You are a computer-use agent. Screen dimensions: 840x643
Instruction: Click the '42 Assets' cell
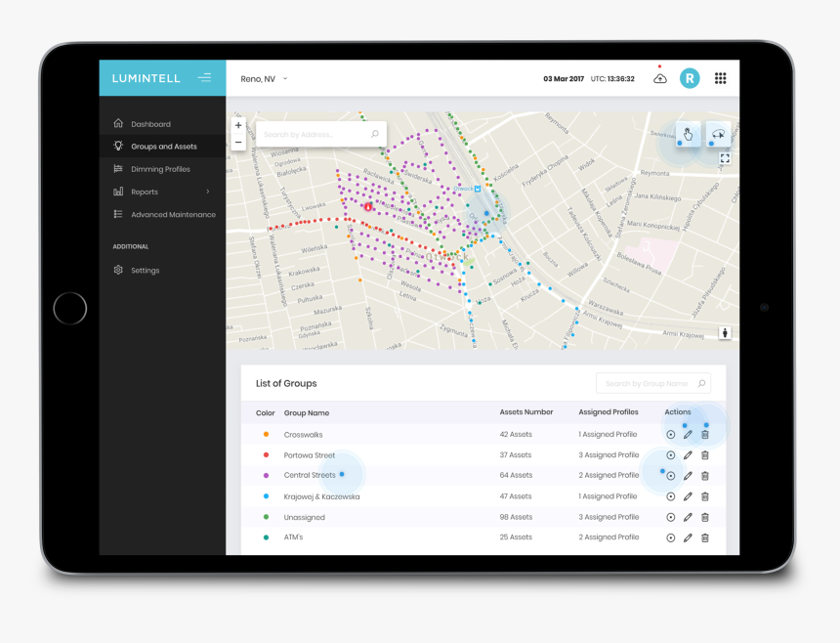point(516,435)
